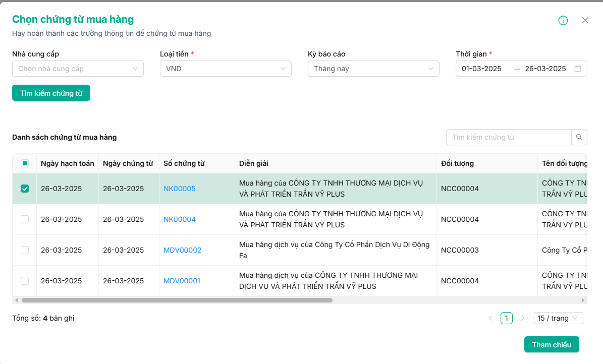This screenshot has width=603, height=364.
Task: Open voucher link NK00004
Action: [x=180, y=219]
